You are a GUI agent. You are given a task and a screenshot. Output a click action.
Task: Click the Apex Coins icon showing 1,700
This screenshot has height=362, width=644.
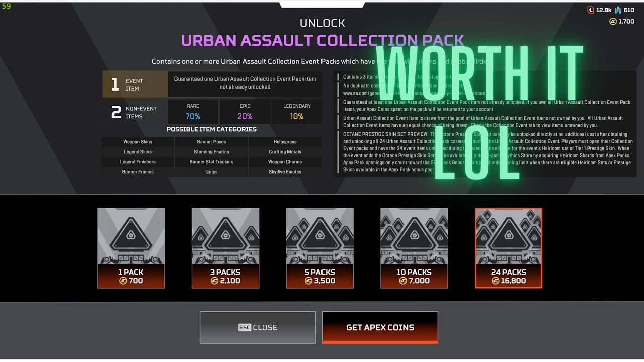click(613, 21)
